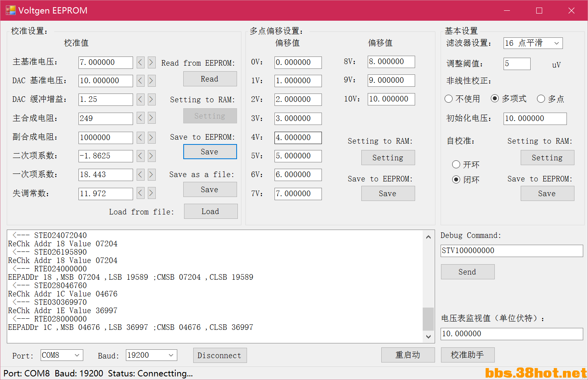Open the 滤波器设置 dropdown
Image resolution: width=588 pixels, height=380 pixels.
pyautogui.click(x=533, y=43)
